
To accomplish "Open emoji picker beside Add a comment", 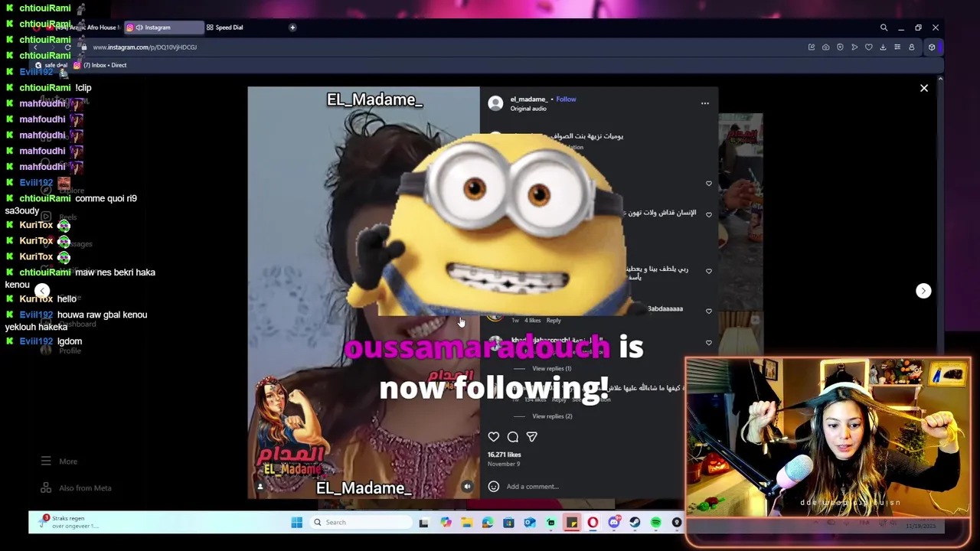I will 494,486.
